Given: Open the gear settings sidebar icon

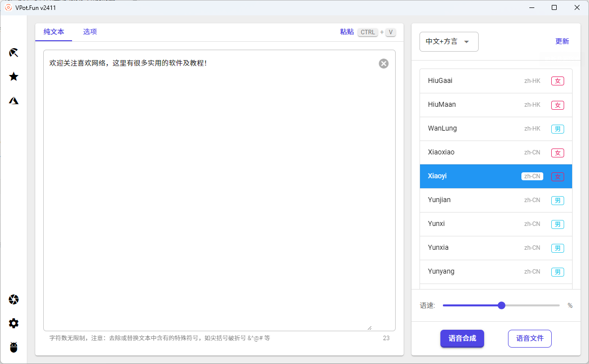Looking at the screenshot, I should pos(13,323).
